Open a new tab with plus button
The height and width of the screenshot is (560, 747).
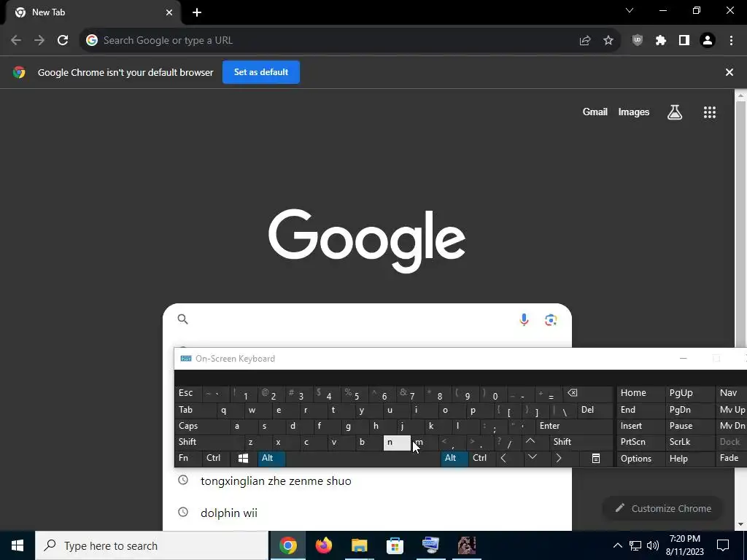(x=197, y=12)
